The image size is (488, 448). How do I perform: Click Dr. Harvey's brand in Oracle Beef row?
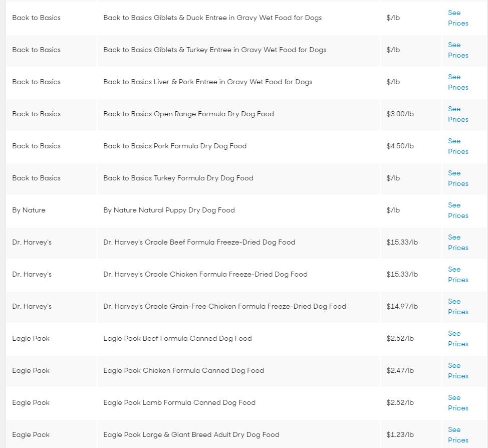32,242
